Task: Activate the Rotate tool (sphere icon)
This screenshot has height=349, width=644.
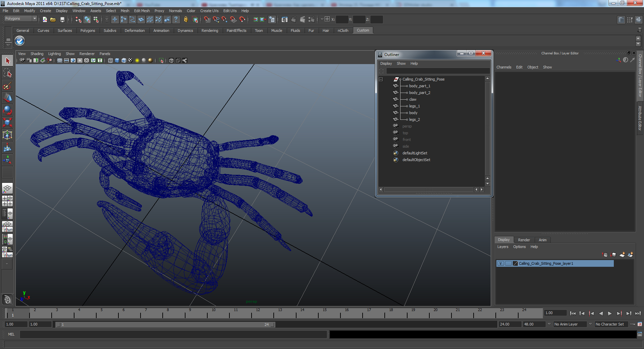Action: (x=7, y=110)
